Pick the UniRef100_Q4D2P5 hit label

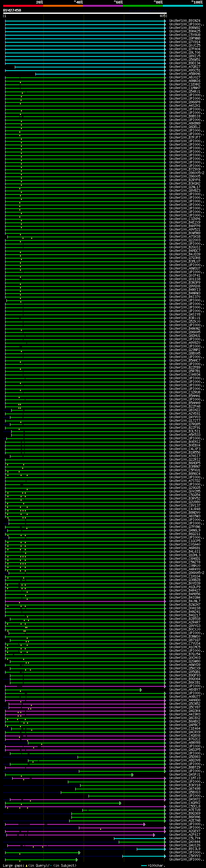185,750
